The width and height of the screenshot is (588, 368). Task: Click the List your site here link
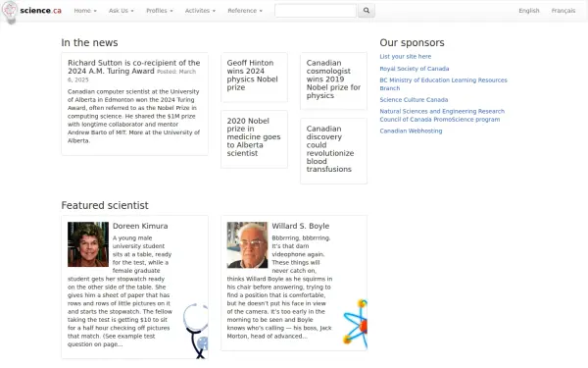[406, 56]
